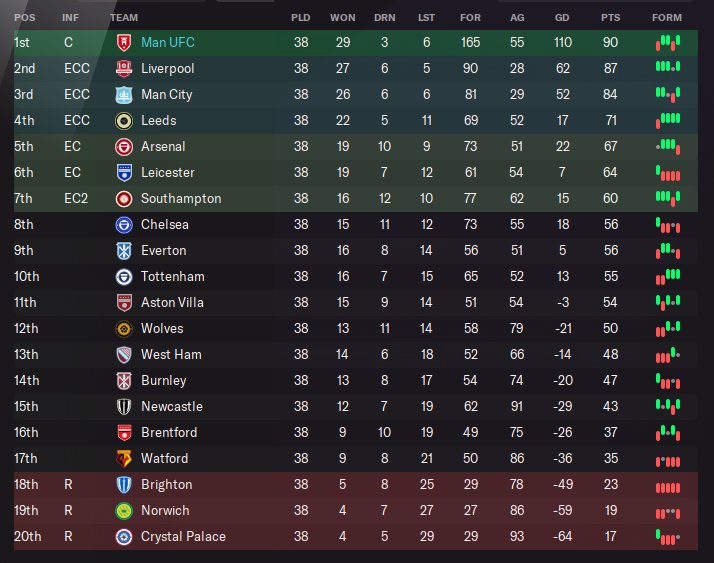
Task: Click the Watford club badge icon
Action: [x=124, y=458]
